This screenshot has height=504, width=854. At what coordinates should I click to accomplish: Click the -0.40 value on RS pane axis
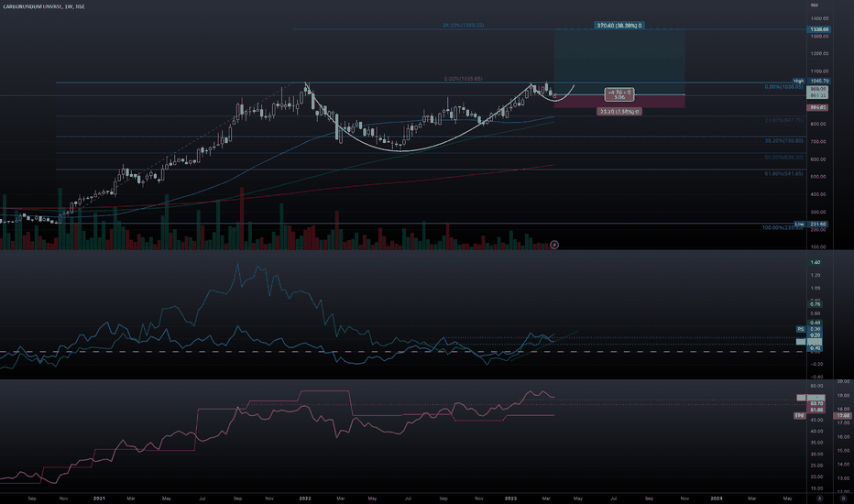[x=816, y=377]
